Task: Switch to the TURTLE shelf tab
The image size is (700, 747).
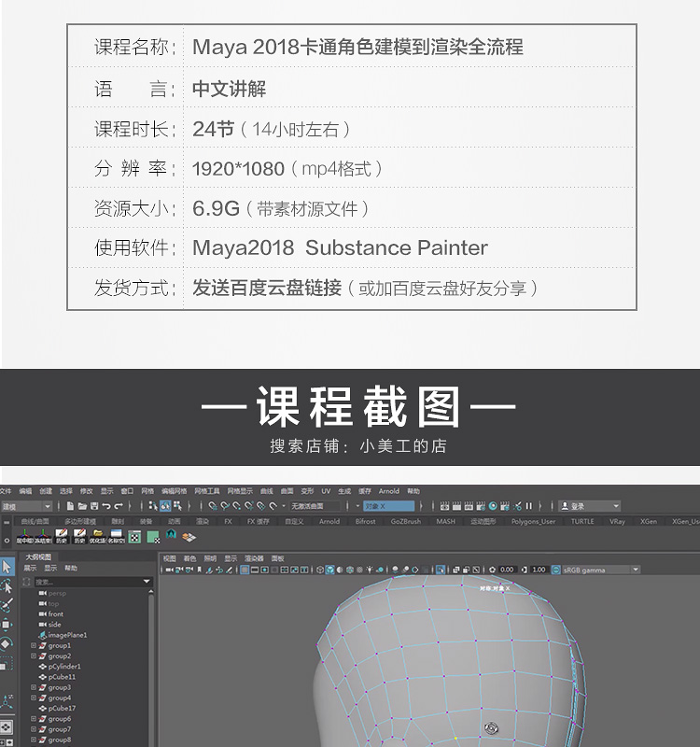Action: (582, 522)
